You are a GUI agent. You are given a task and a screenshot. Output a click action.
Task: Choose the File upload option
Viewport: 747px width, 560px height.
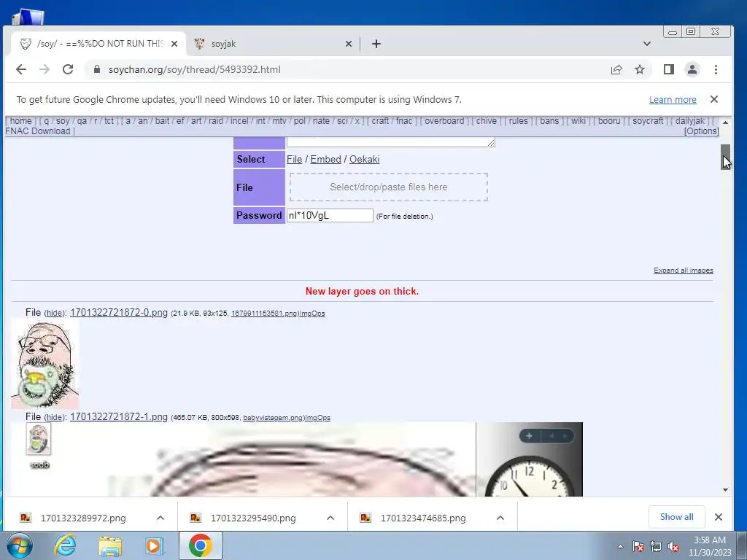click(x=295, y=159)
